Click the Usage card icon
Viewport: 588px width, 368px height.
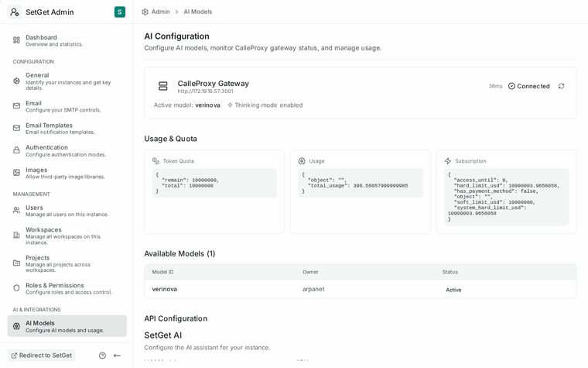coord(302,160)
